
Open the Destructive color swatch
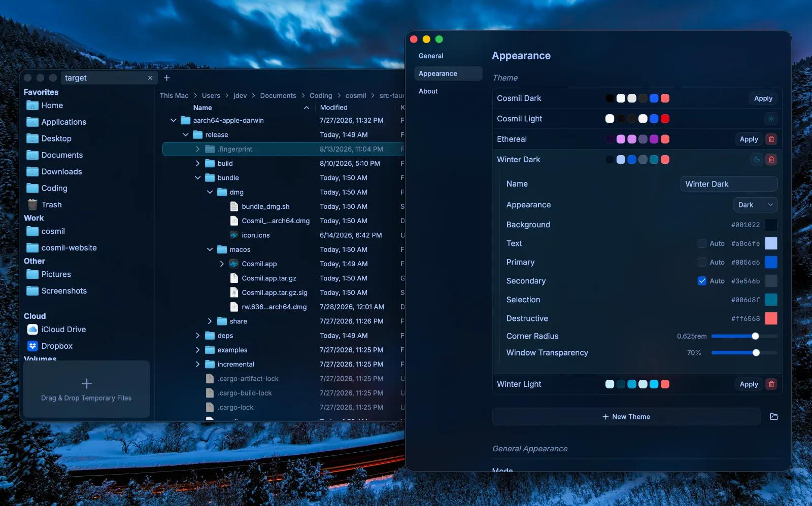(771, 318)
